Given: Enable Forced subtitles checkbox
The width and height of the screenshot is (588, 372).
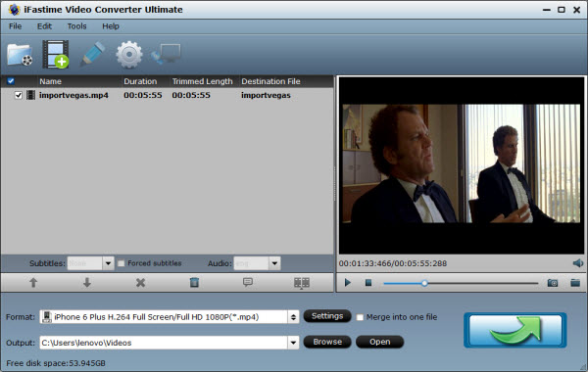Looking at the screenshot, I should [122, 263].
